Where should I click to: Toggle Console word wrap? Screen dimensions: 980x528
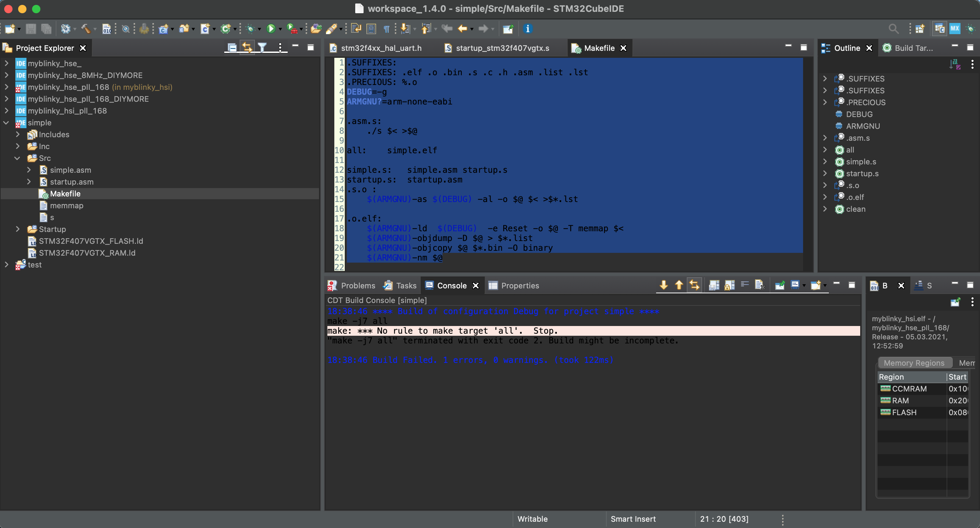click(744, 285)
